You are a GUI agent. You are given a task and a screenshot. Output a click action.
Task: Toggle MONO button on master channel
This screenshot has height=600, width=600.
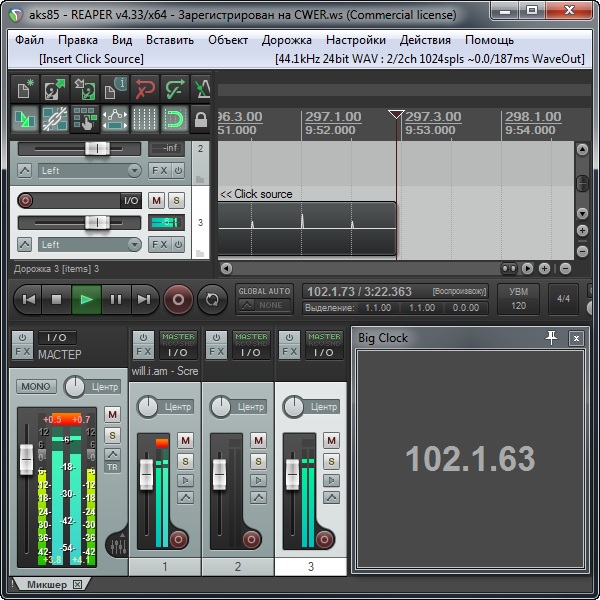(37, 387)
